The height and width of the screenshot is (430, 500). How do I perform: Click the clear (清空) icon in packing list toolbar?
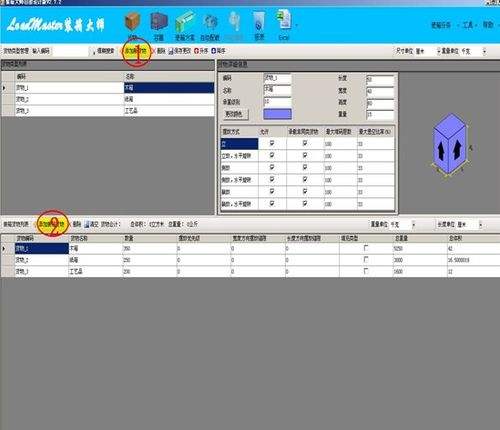(87, 224)
